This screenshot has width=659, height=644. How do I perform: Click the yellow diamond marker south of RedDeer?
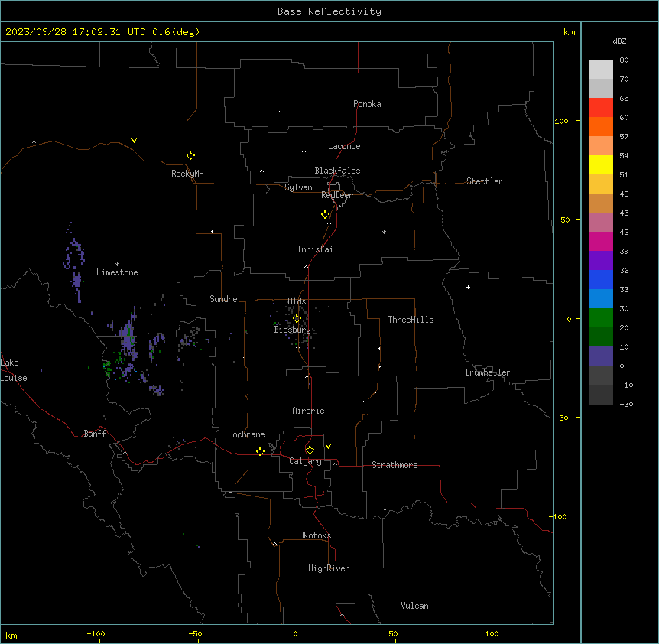point(326,215)
